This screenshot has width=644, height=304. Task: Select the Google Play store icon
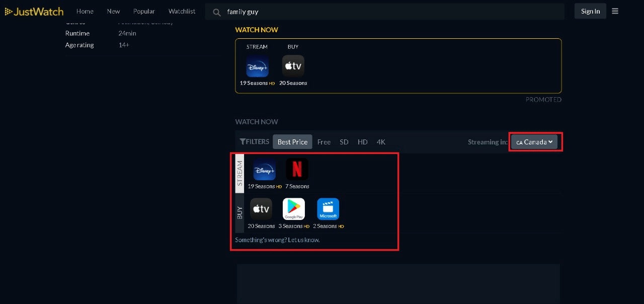(x=294, y=209)
